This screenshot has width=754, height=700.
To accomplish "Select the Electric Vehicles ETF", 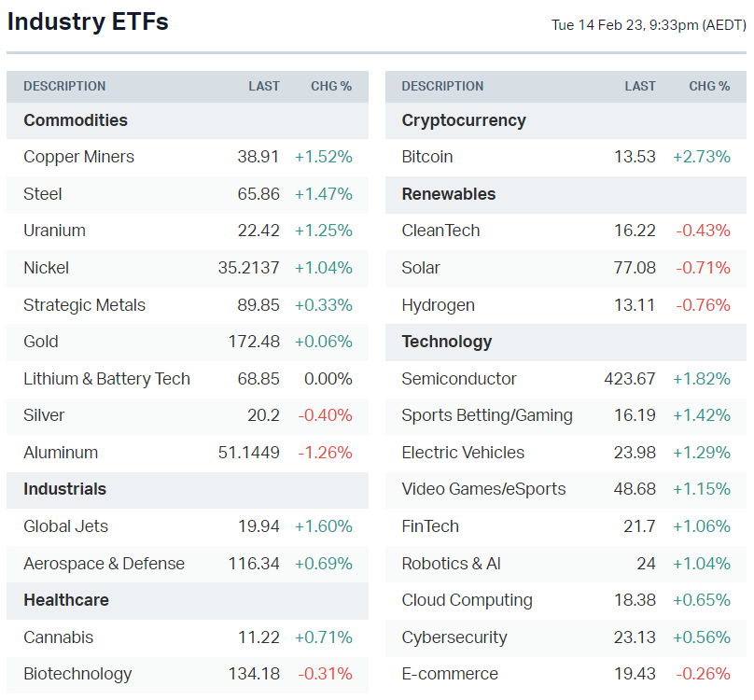I will tap(463, 453).
